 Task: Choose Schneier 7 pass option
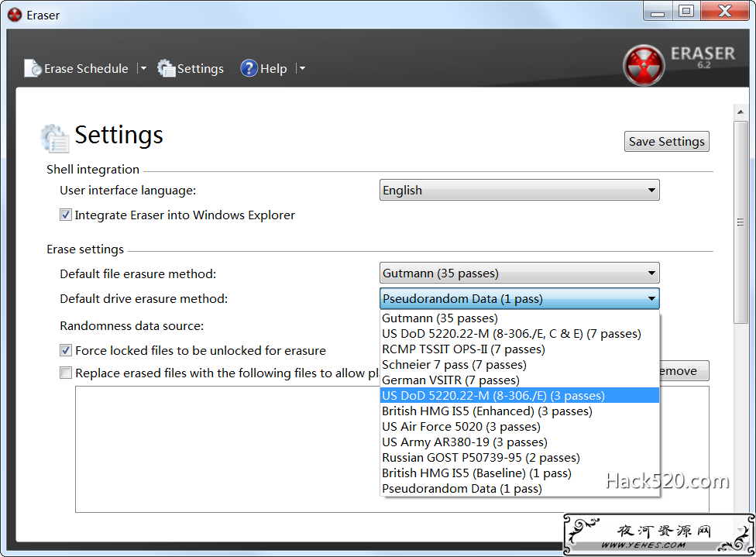click(x=519, y=365)
